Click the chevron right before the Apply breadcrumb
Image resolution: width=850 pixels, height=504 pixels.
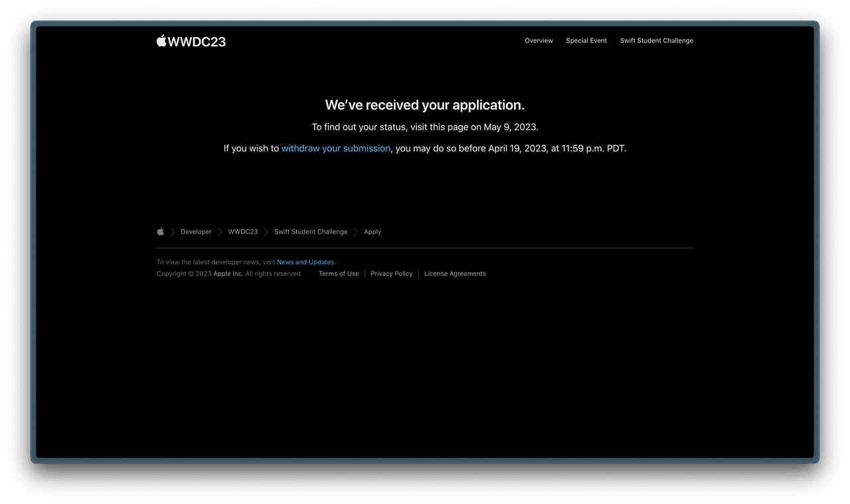coord(356,232)
